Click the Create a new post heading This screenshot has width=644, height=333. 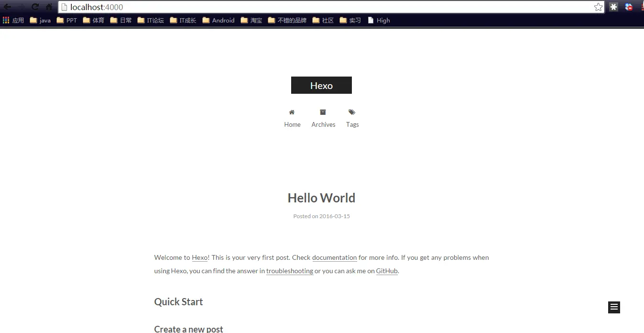[188, 329]
